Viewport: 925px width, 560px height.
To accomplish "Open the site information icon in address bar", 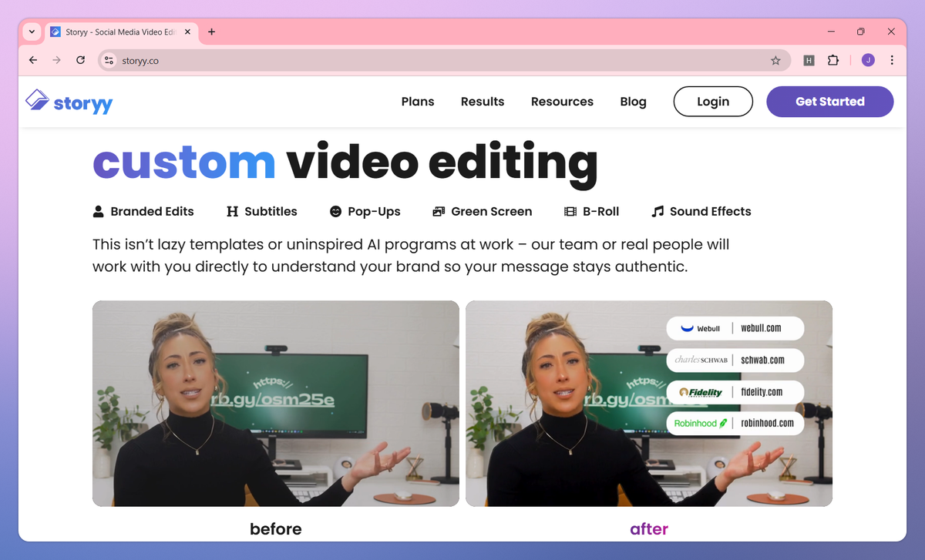I will pyautogui.click(x=109, y=60).
